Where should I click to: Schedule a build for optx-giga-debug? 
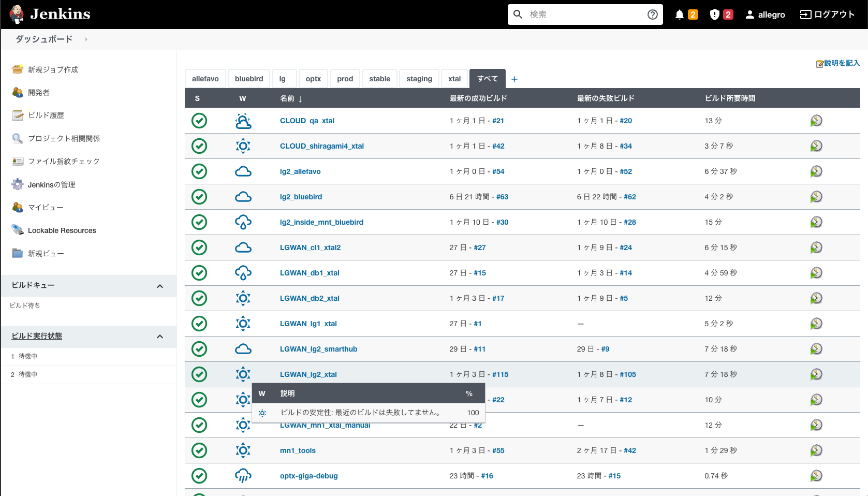(x=816, y=476)
